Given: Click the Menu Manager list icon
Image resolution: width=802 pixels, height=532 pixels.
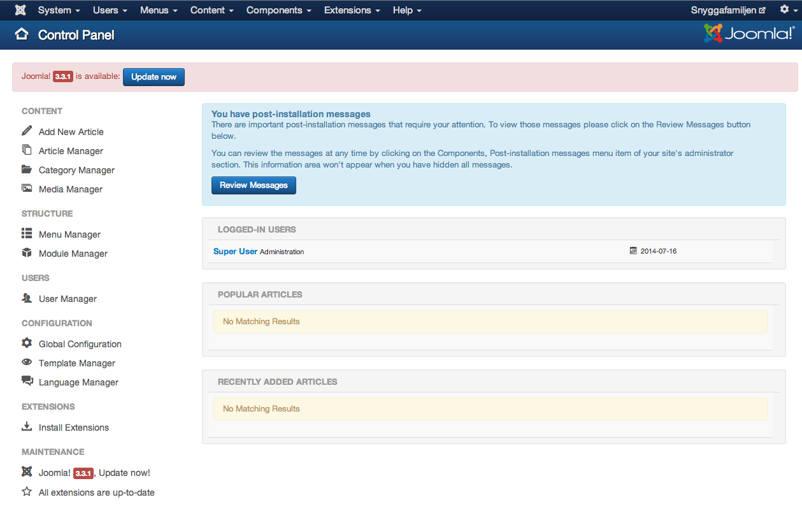Looking at the screenshot, I should (27, 233).
